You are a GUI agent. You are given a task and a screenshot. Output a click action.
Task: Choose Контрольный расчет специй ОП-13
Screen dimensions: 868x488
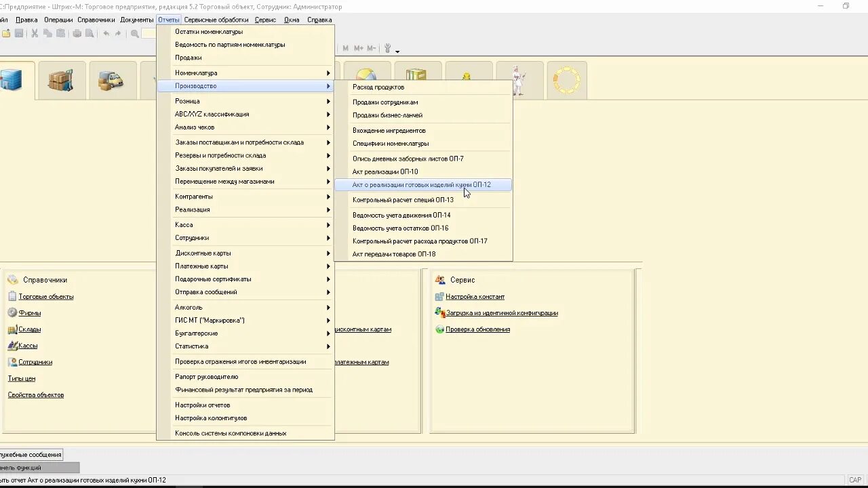423,200
